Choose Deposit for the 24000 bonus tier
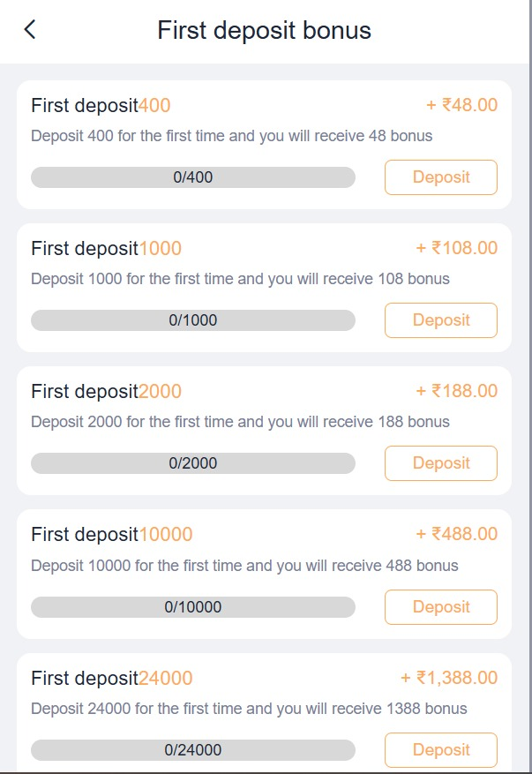 point(440,749)
